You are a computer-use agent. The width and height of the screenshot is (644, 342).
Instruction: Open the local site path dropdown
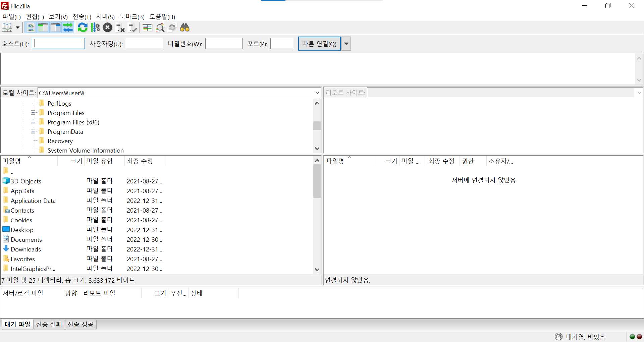pyautogui.click(x=317, y=93)
